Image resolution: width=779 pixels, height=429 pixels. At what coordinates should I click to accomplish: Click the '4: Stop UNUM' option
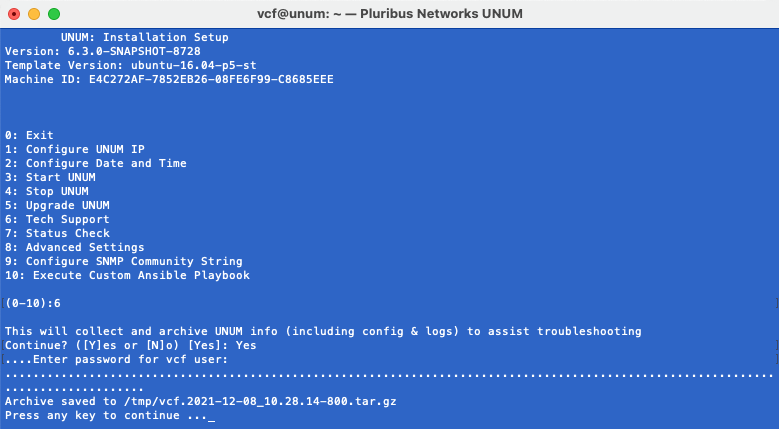(x=47, y=191)
